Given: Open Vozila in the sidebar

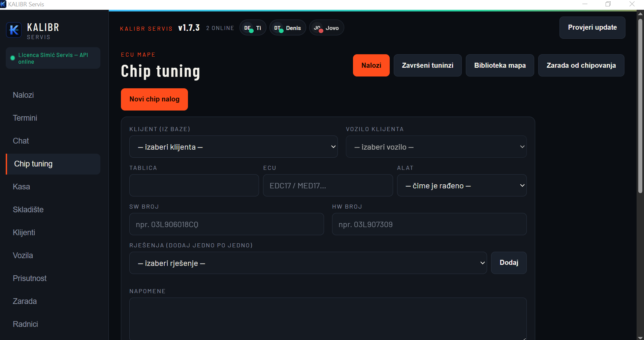Looking at the screenshot, I should click(x=53, y=255).
